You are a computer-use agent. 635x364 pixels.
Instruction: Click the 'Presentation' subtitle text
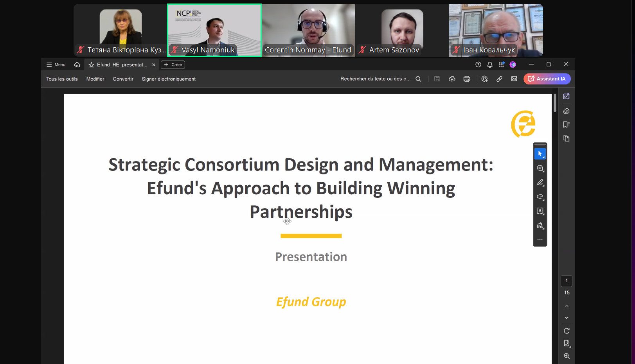[311, 257]
